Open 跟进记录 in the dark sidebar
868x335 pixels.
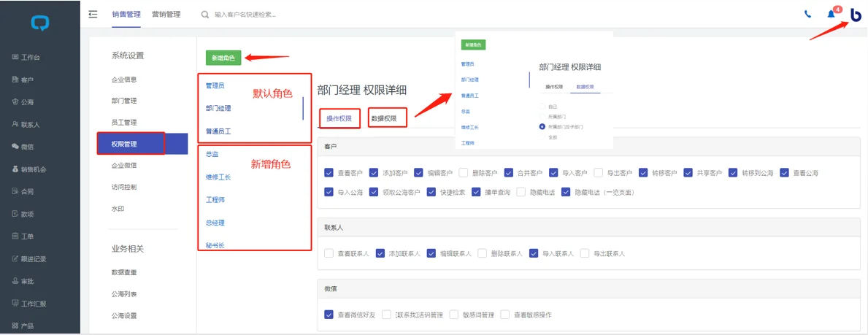pyautogui.click(x=28, y=258)
